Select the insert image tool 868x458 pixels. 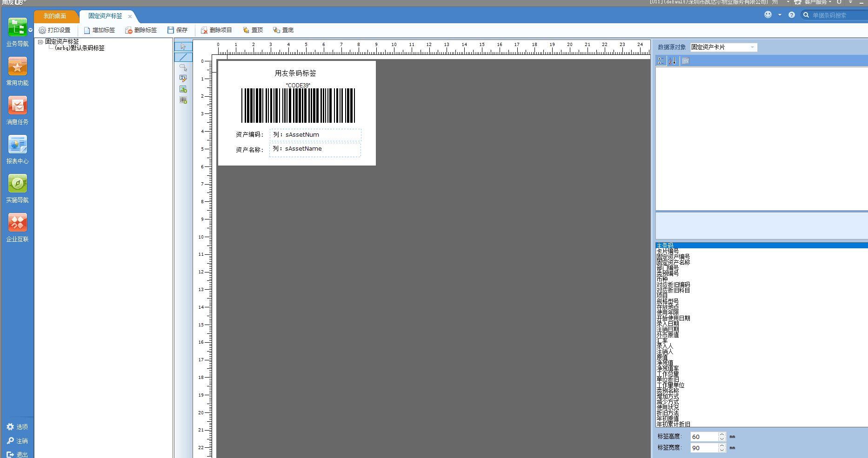pyautogui.click(x=183, y=89)
